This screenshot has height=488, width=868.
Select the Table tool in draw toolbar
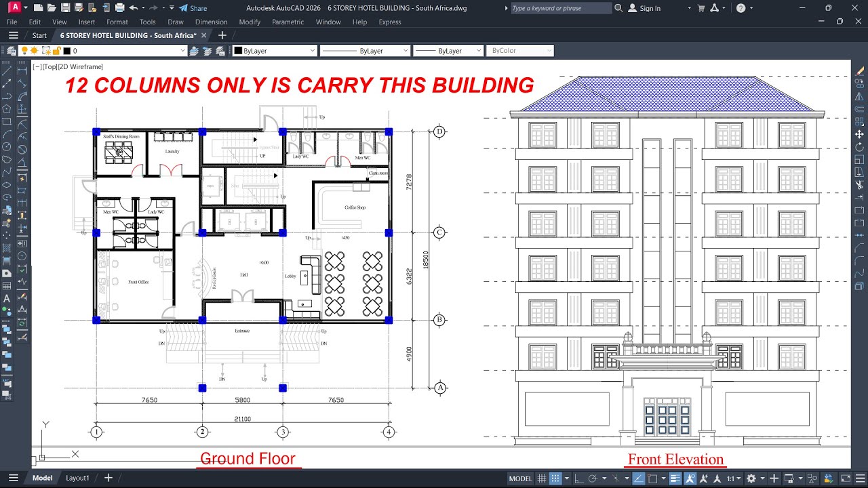pyautogui.click(x=7, y=285)
